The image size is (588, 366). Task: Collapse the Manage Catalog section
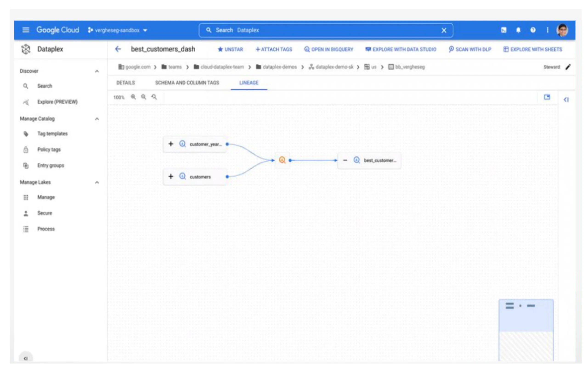click(x=97, y=119)
